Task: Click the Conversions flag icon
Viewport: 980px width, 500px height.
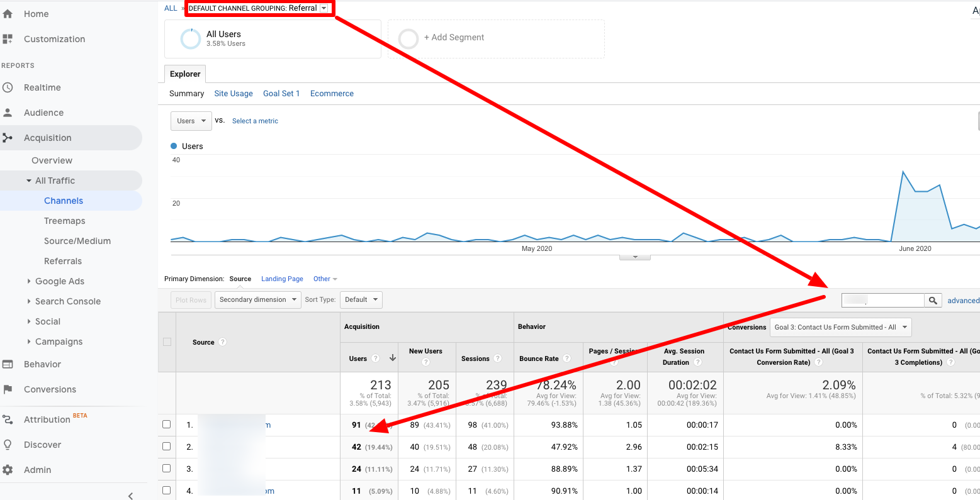Action: tap(8, 389)
